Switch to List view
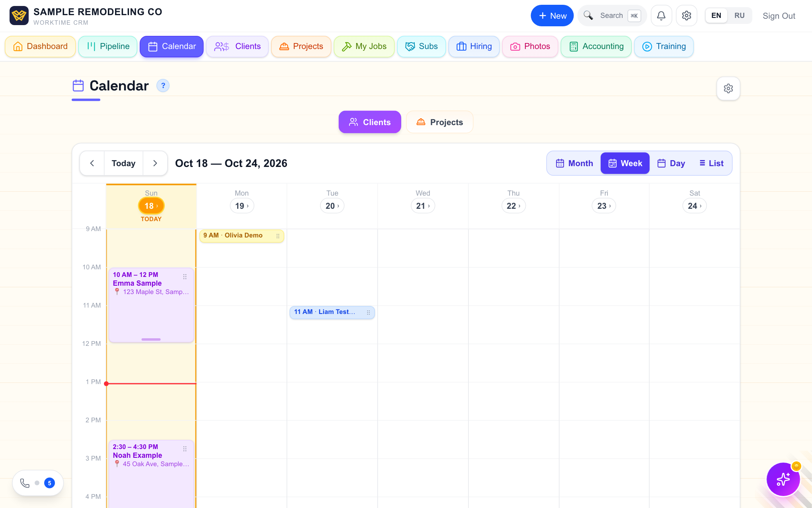Viewport: 812px width, 508px height. pos(711,163)
